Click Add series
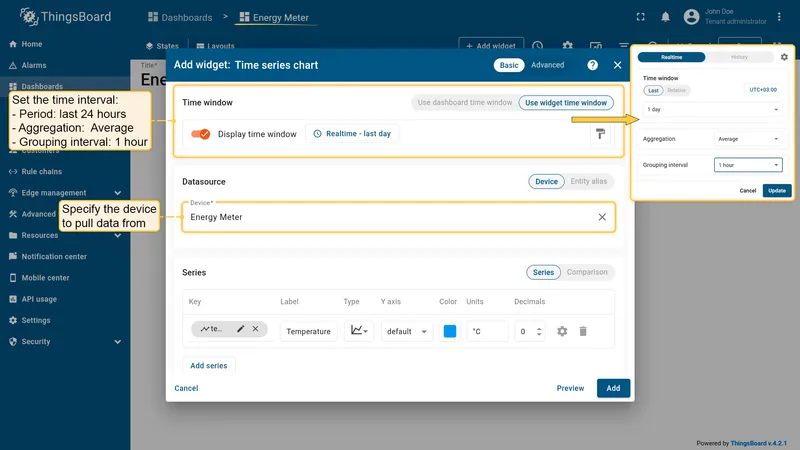800x450 pixels. pyautogui.click(x=209, y=365)
